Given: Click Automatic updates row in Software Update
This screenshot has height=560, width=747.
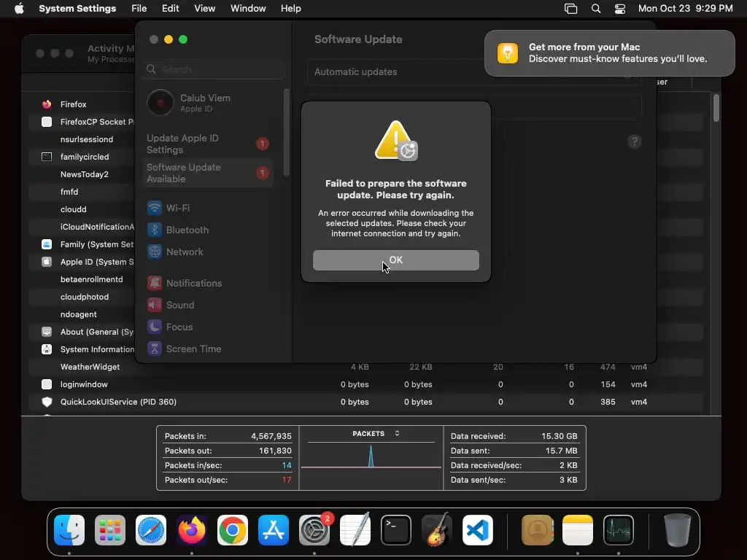Looking at the screenshot, I should tap(474, 72).
